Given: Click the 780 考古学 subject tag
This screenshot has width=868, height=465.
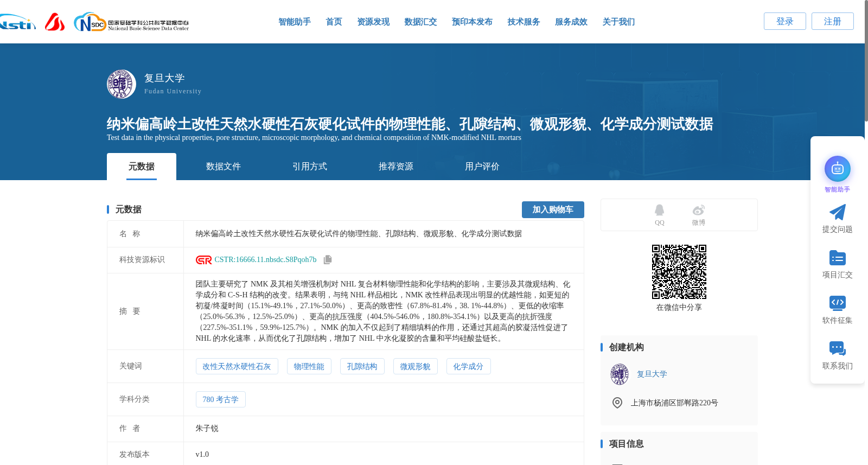Looking at the screenshot, I should point(220,399).
